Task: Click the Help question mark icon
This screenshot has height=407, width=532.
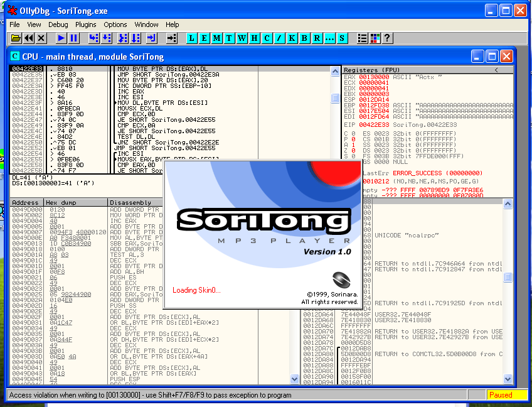Action: tap(387, 38)
